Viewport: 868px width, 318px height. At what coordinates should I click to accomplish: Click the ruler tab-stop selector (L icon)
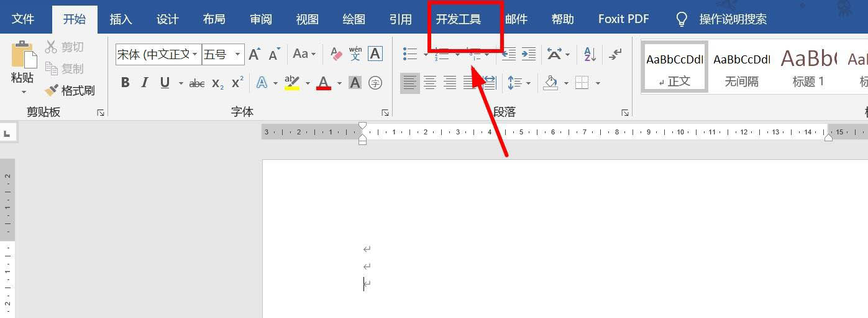coord(7,132)
